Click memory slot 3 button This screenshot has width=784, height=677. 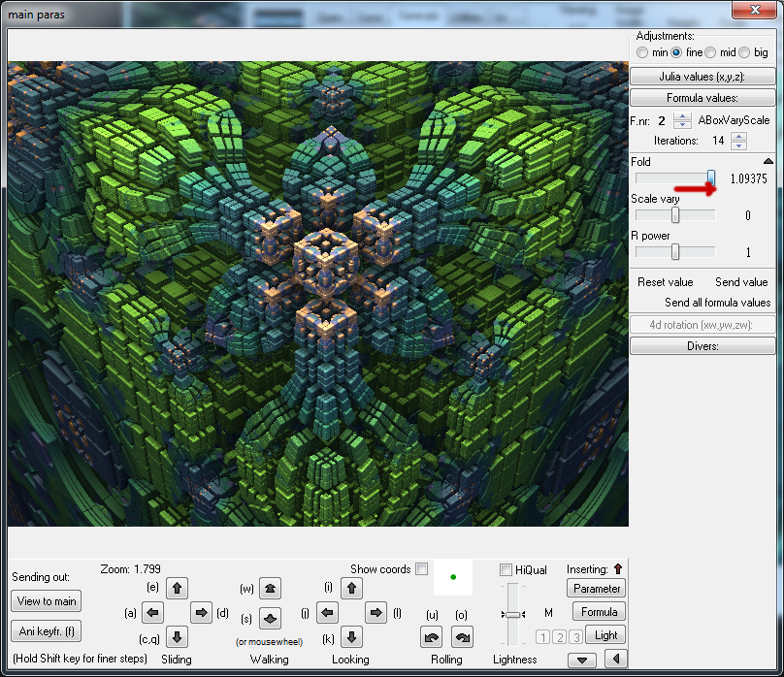tap(576, 637)
